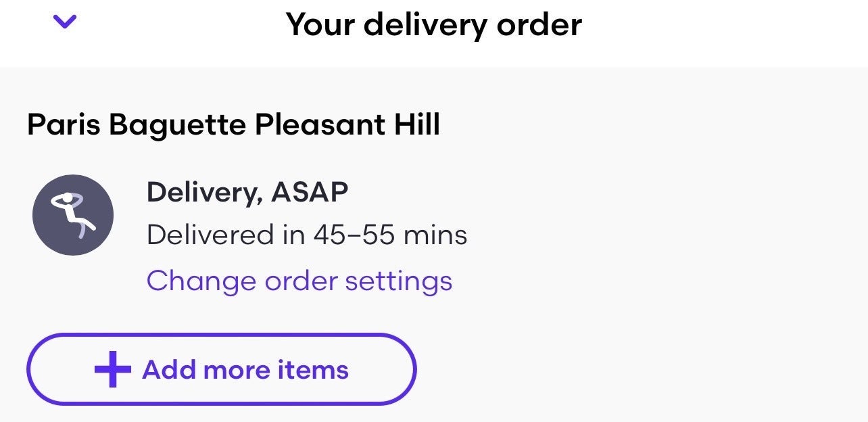Select the Change order settings link

pos(299,280)
